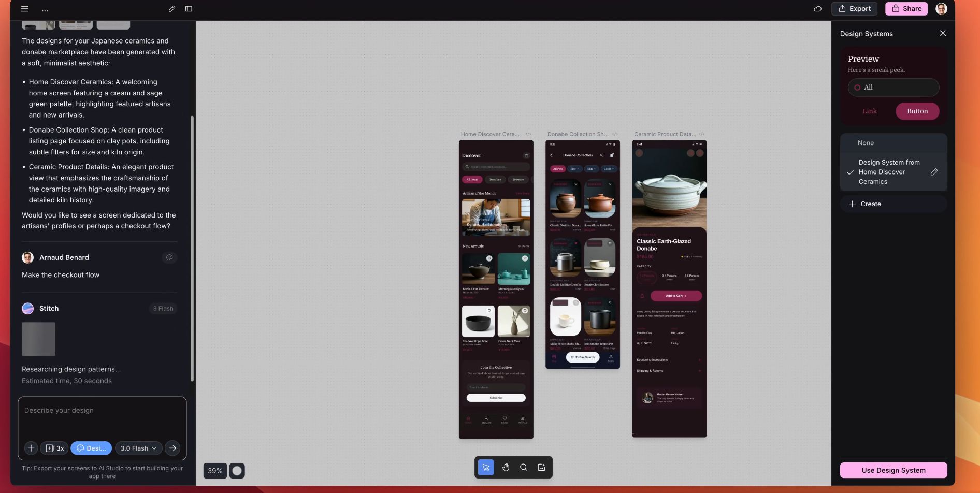The image size is (980, 493).
Task: Create a new design system
Action: point(893,204)
